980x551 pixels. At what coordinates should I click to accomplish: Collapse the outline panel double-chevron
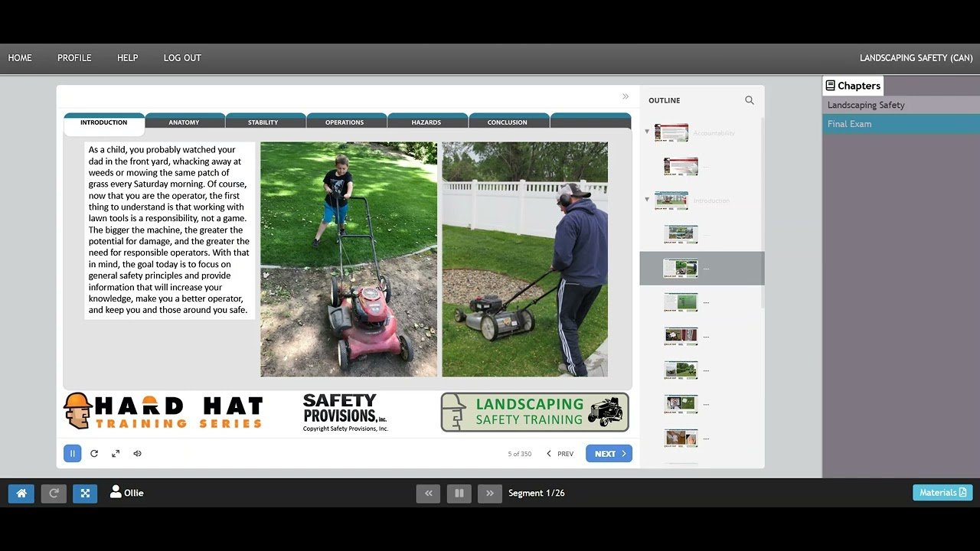(x=626, y=96)
